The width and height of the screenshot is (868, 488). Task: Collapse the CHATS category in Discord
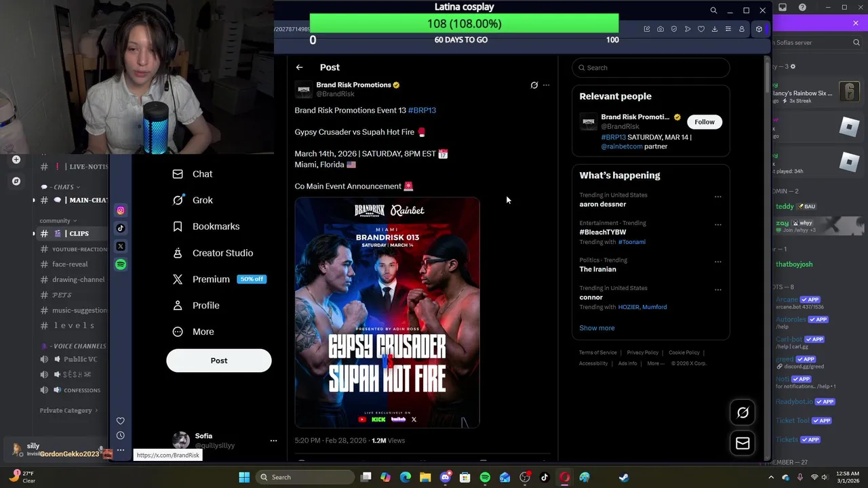(x=61, y=187)
